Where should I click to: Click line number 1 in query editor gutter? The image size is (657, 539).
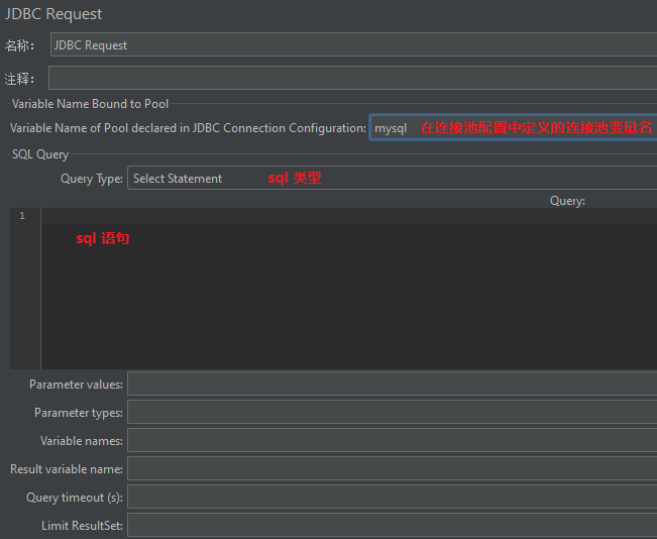pyautogui.click(x=22, y=216)
